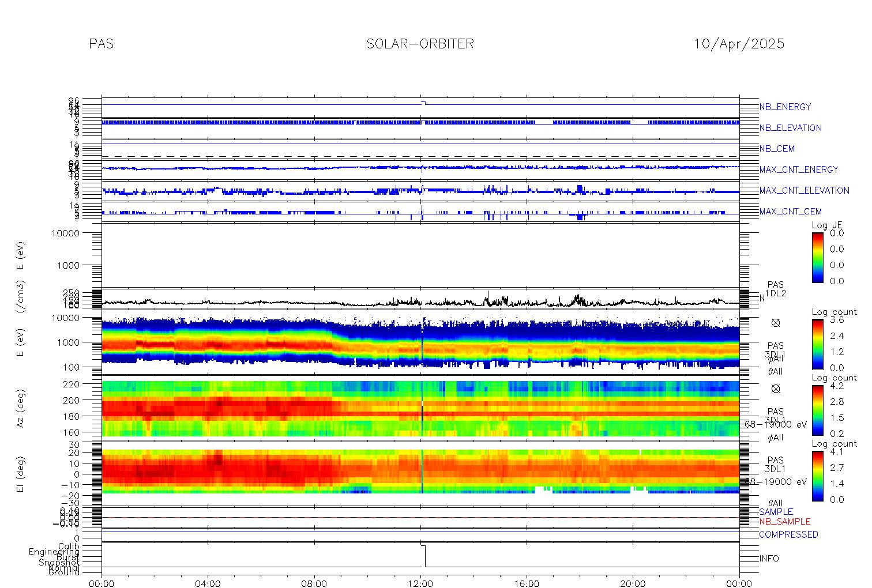Viewport: 872px width, 588px height.
Task: Click the MAX_CNT_CEM label
Action: pyautogui.click(x=790, y=212)
